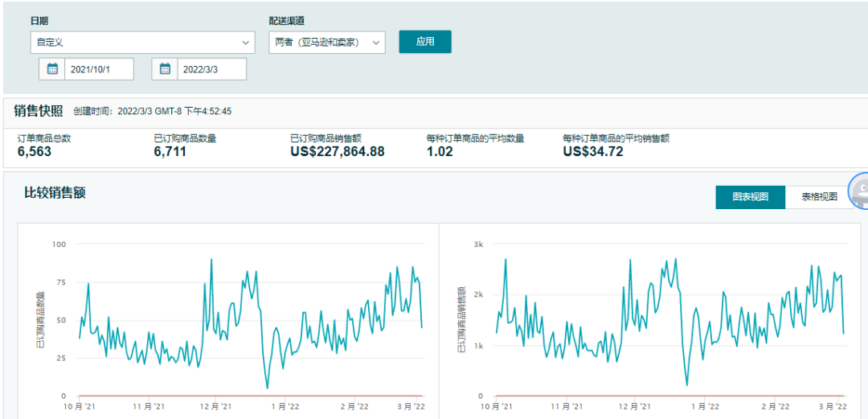Select the 订单商品总数 value 6,563
The width and height of the screenshot is (868, 419).
pos(35,151)
